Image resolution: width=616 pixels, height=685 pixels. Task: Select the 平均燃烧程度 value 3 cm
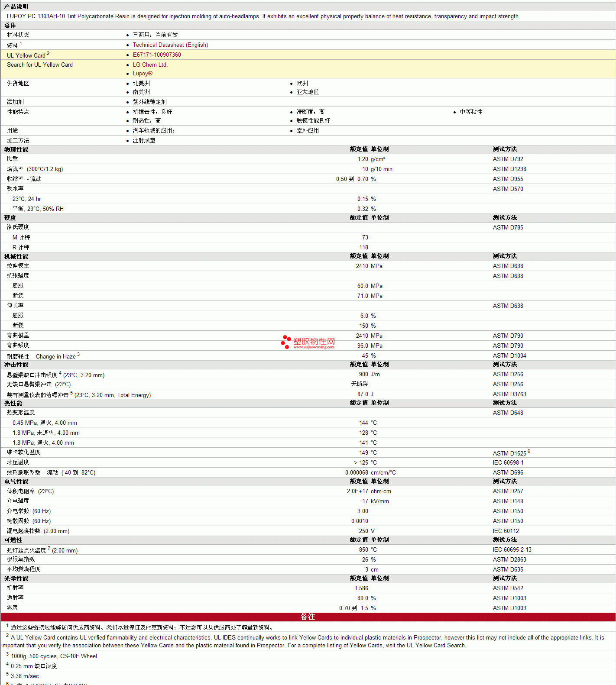click(372, 569)
